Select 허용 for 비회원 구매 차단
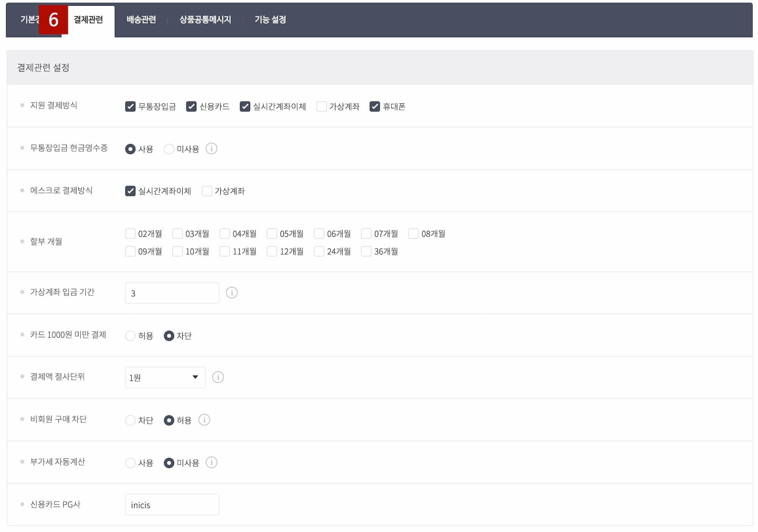This screenshot has width=758, height=532. tap(169, 420)
